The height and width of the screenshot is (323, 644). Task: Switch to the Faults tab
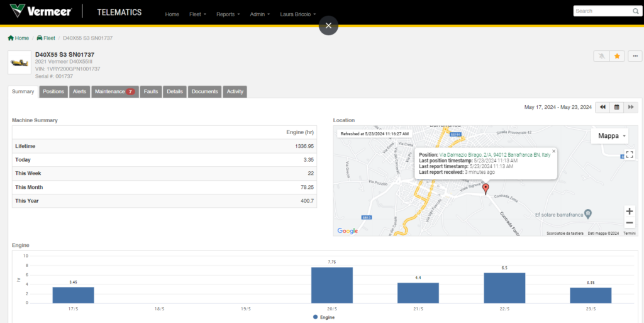pos(151,92)
